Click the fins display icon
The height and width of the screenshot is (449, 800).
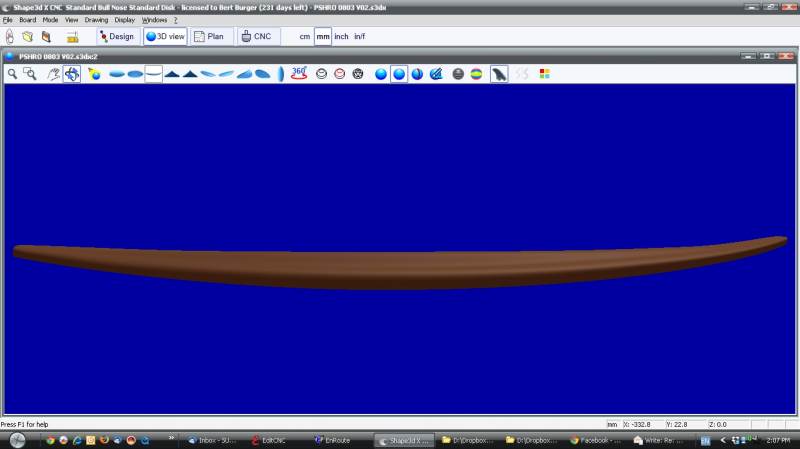499,73
